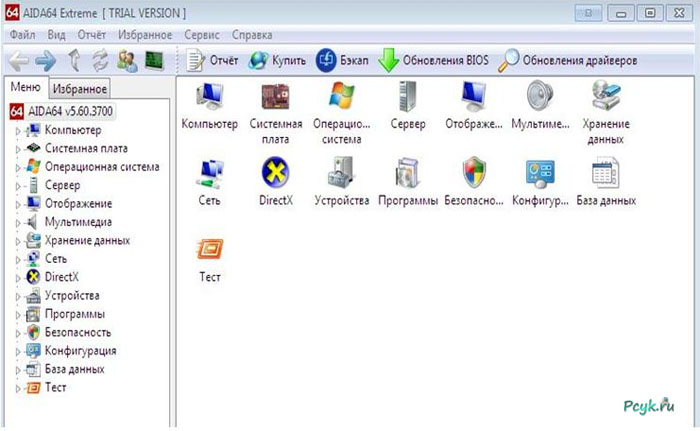Open the Отображение large monitor icon
The image size is (700, 431).
click(x=474, y=96)
